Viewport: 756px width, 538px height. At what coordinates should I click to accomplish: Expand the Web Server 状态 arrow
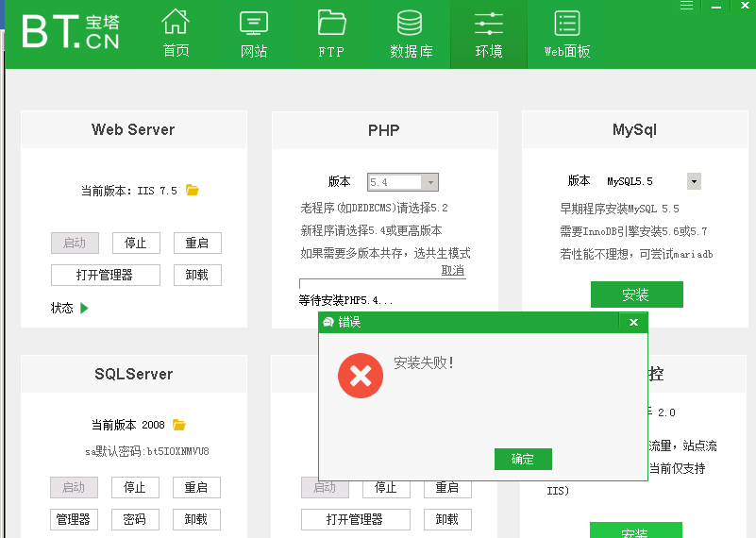pyautogui.click(x=84, y=308)
